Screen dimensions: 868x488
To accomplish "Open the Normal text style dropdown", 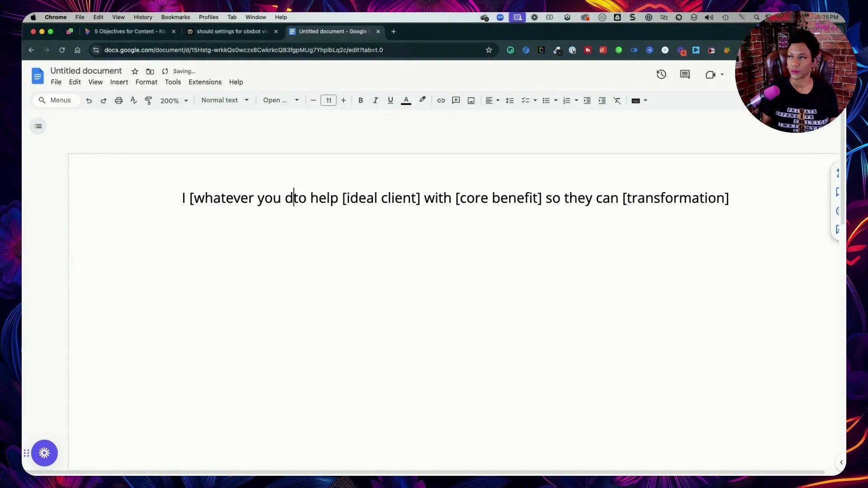I will tap(225, 100).
